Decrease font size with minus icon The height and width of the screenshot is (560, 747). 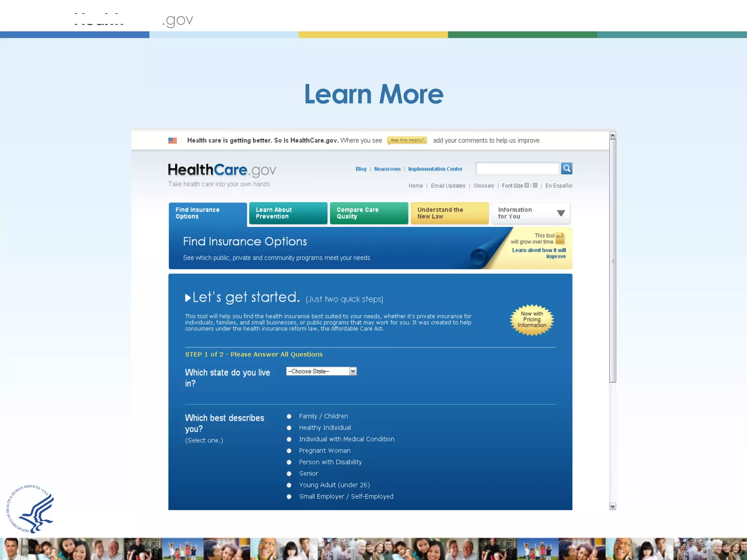point(535,185)
